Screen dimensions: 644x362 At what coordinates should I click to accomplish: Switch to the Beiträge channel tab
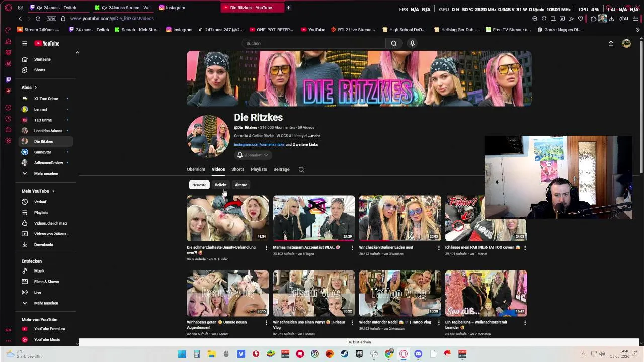[281, 169]
